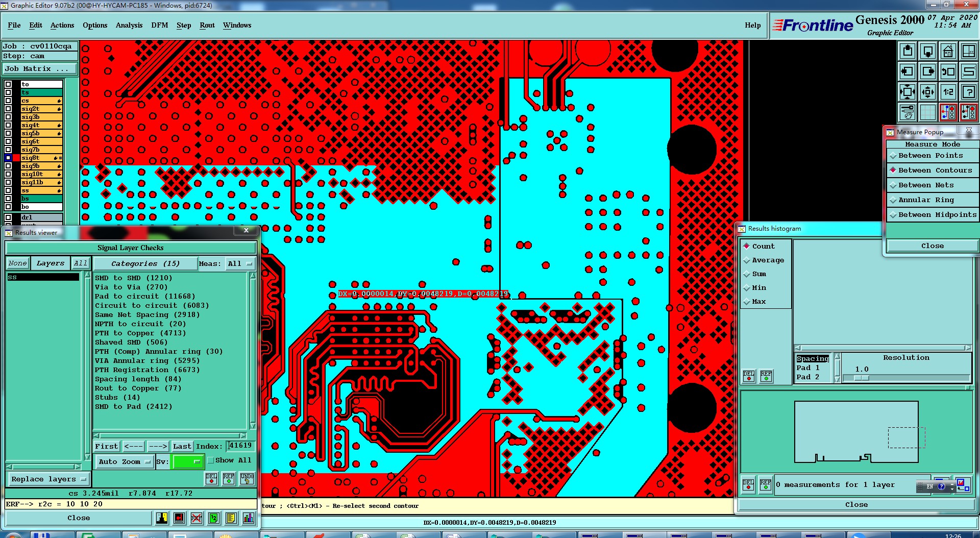Select the sig10t layer row
This screenshot has height=538, width=980.
tap(42, 174)
